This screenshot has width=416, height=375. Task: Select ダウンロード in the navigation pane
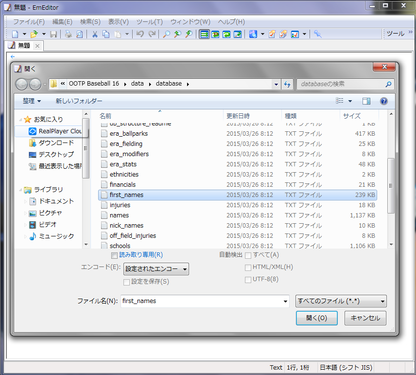coord(56,143)
